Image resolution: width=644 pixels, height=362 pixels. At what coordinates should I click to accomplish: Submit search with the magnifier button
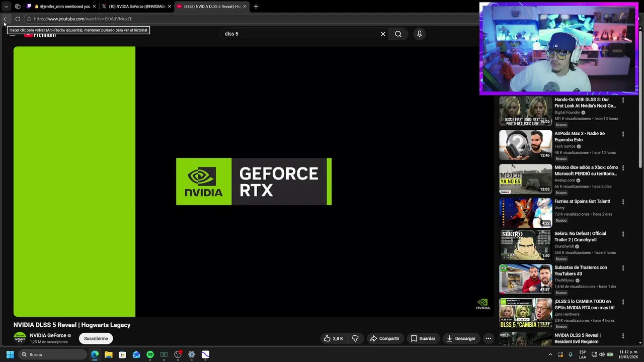398,34
